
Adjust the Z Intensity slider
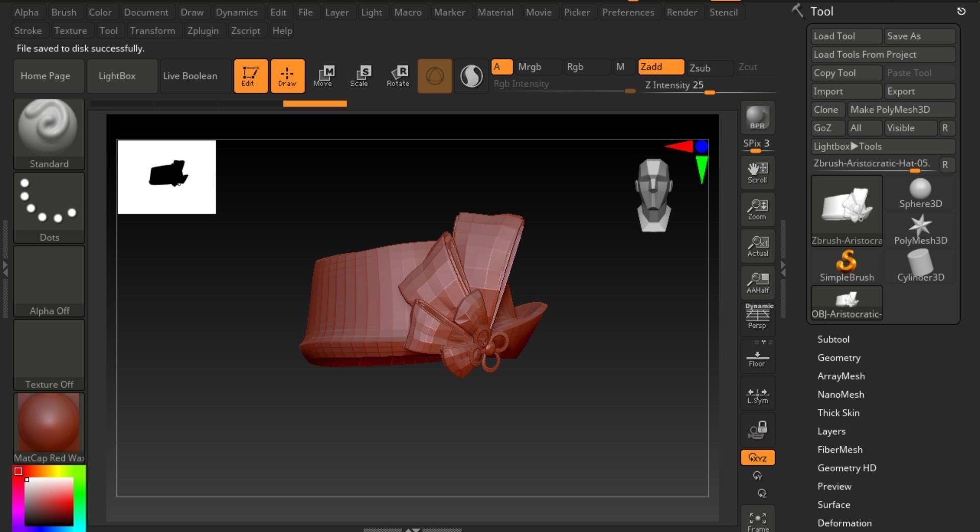[709, 86]
